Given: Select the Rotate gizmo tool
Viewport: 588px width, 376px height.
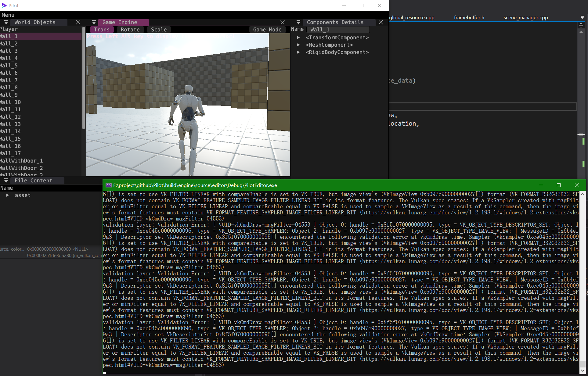Looking at the screenshot, I should [x=130, y=29].
